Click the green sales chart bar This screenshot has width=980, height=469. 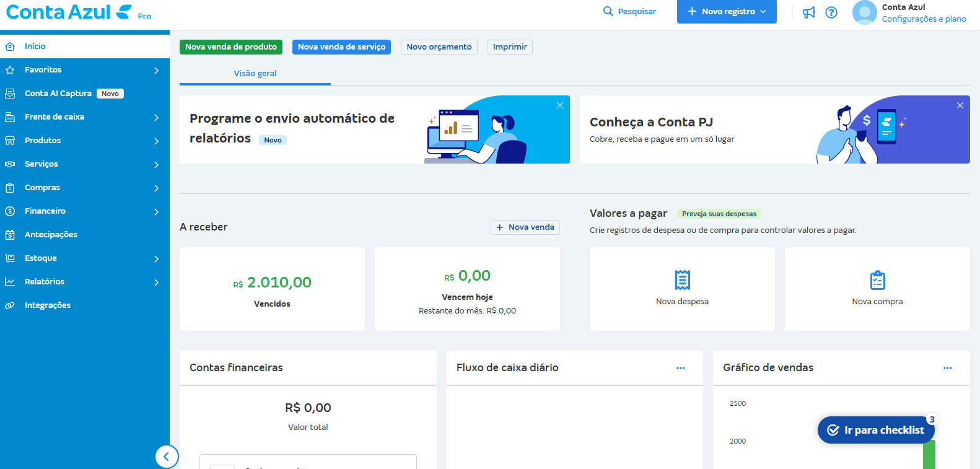point(929,455)
